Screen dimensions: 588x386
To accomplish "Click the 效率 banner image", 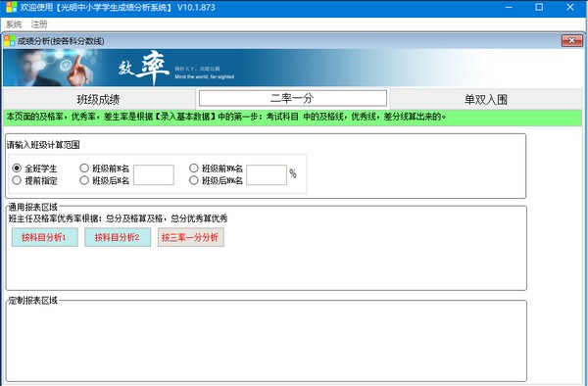I will coord(292,69).
